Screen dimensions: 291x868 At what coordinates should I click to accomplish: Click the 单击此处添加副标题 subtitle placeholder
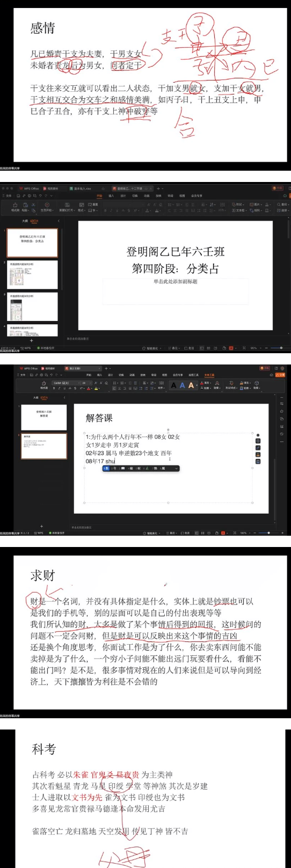tap(175, 281)
